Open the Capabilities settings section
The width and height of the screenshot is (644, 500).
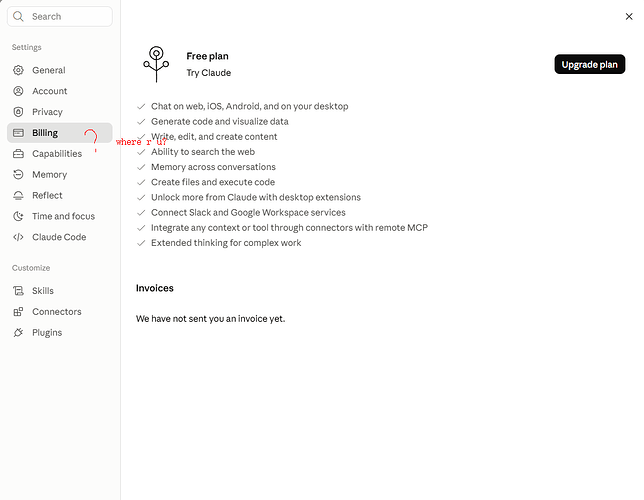point(60,154)
